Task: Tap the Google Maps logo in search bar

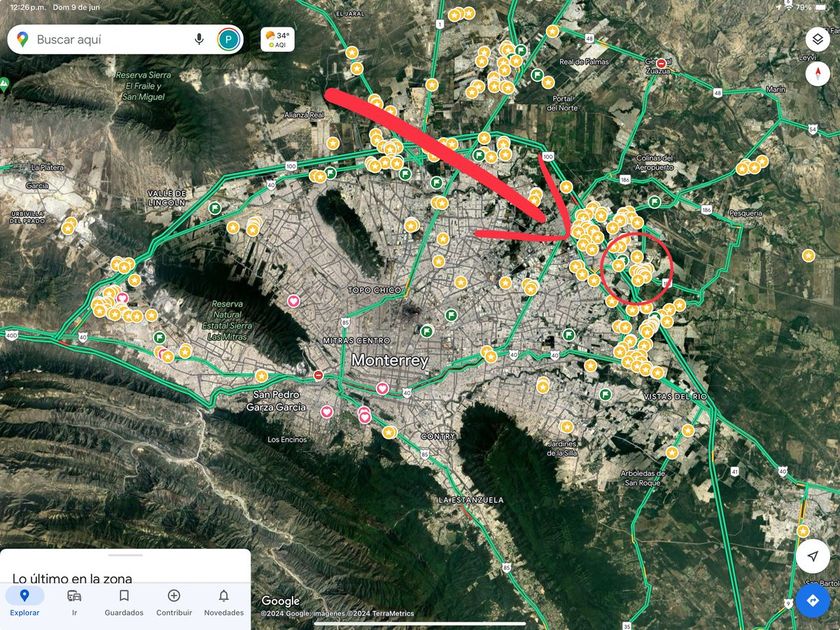Action: (x=22, y=39)
